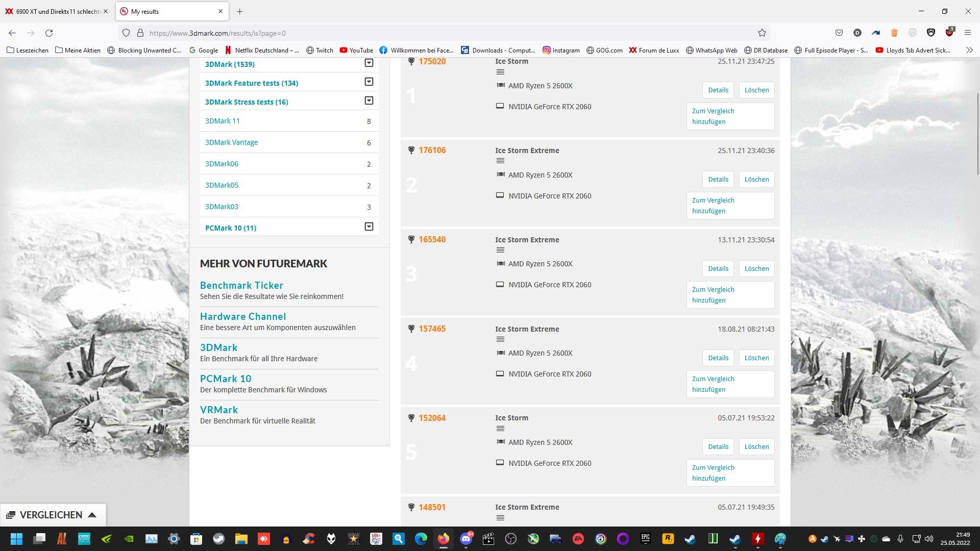980x551 pixels.
Task: Open Details for result 175020
Action: (x=718, y=90)
